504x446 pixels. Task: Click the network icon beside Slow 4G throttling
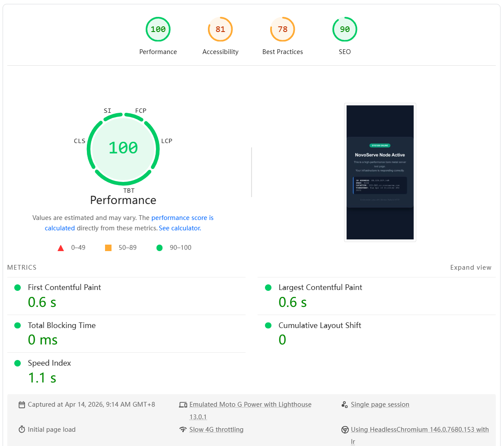183,429
